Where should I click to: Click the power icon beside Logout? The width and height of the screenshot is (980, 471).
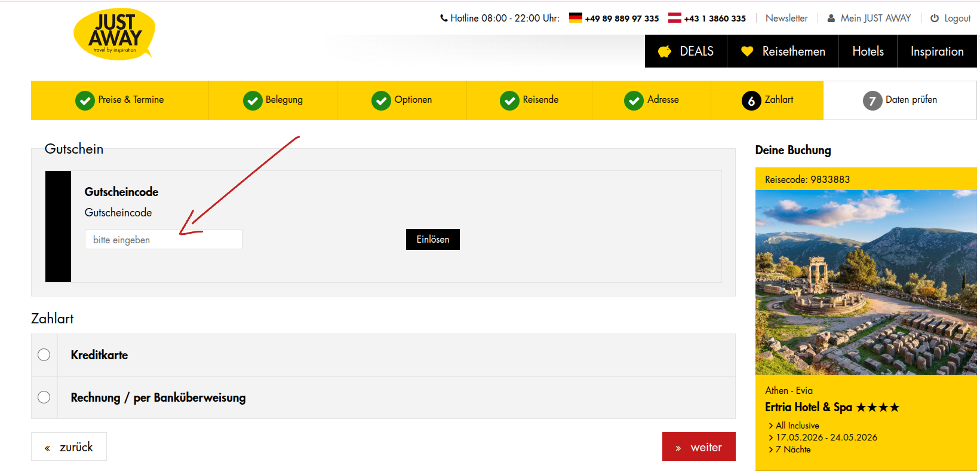pos(935,19)
